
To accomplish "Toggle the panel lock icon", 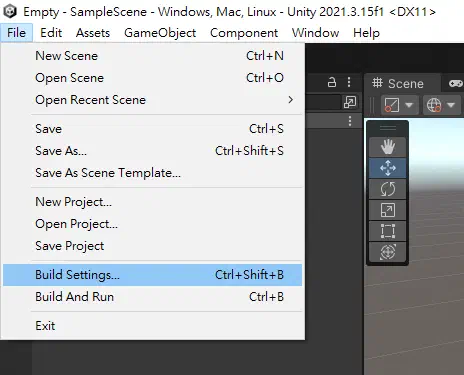I will (332, 82).
